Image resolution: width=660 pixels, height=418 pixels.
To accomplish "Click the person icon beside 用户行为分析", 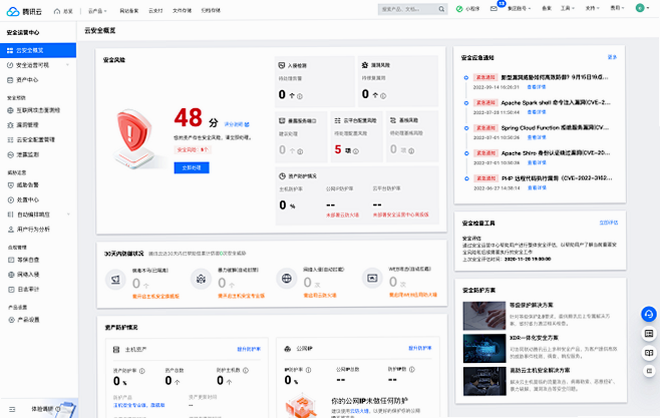I will click(11, 229).
